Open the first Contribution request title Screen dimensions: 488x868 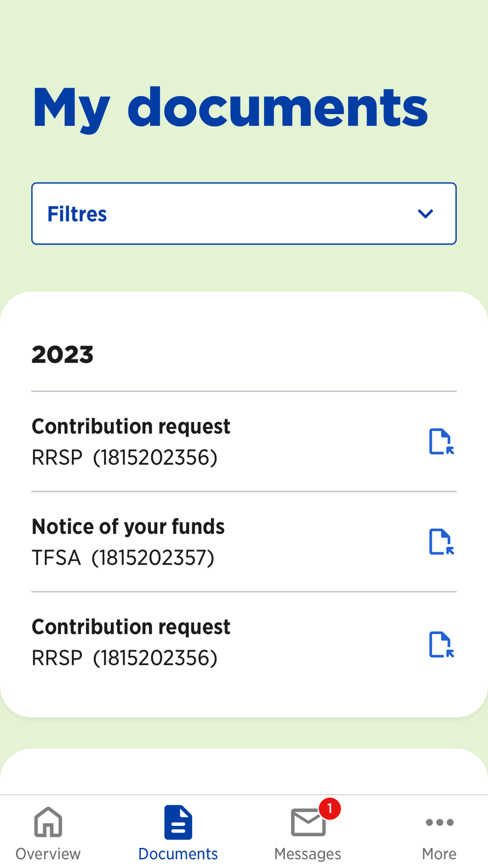click(131, 426)
